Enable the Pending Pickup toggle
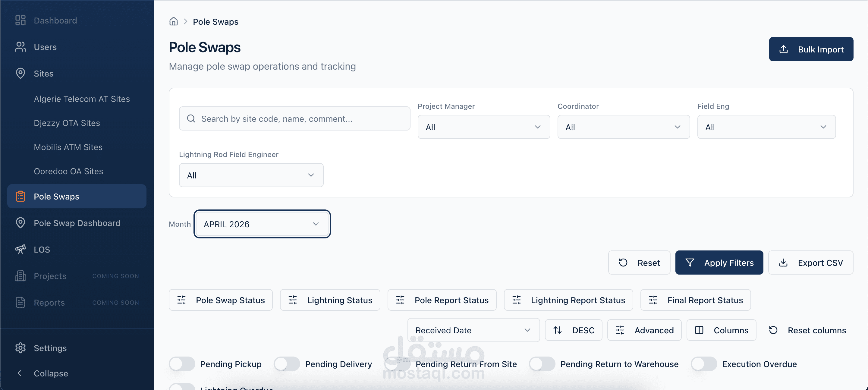Viewport: 868px width, 390px height. pos(182,364)
